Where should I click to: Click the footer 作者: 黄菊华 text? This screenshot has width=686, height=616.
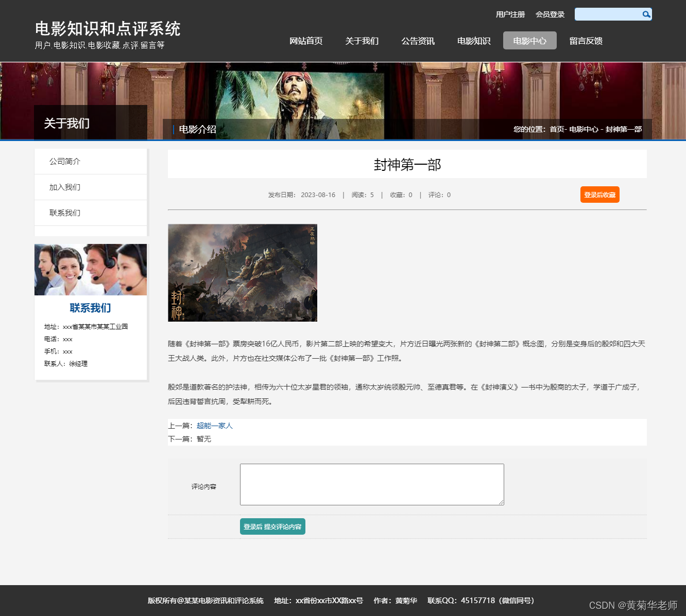coord(396,601)
